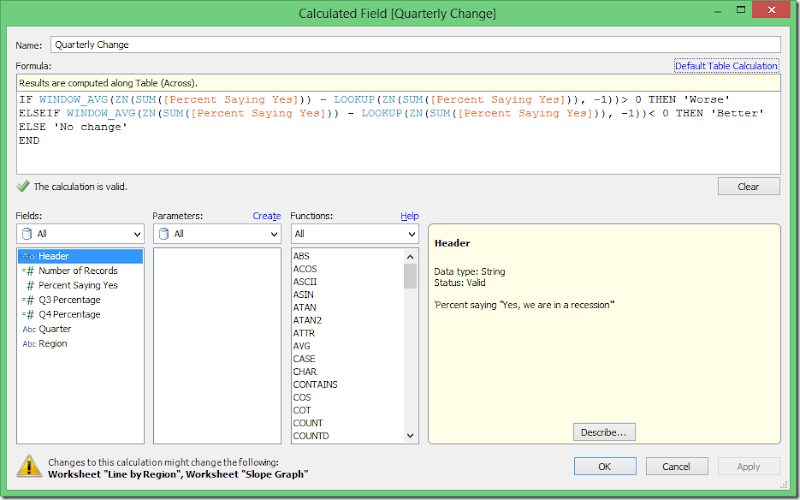Click the Default Table Calculation link

point(726,66)
